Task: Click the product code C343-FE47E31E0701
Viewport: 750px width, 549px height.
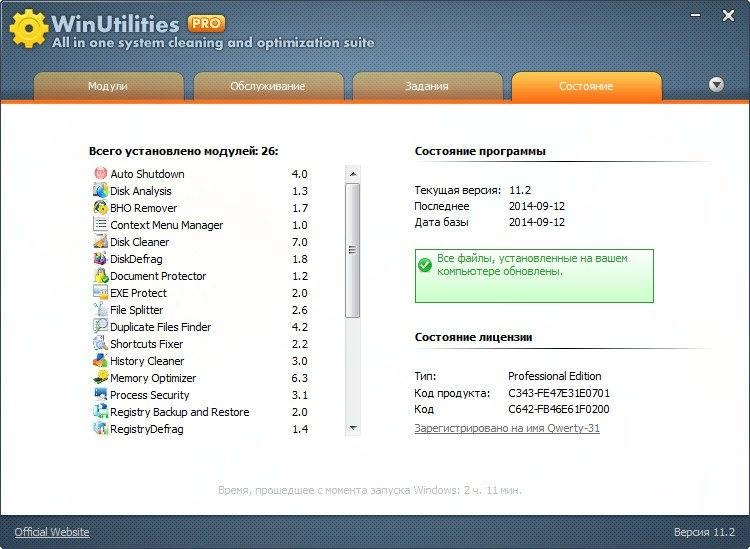Action: [x=559, y=393]
